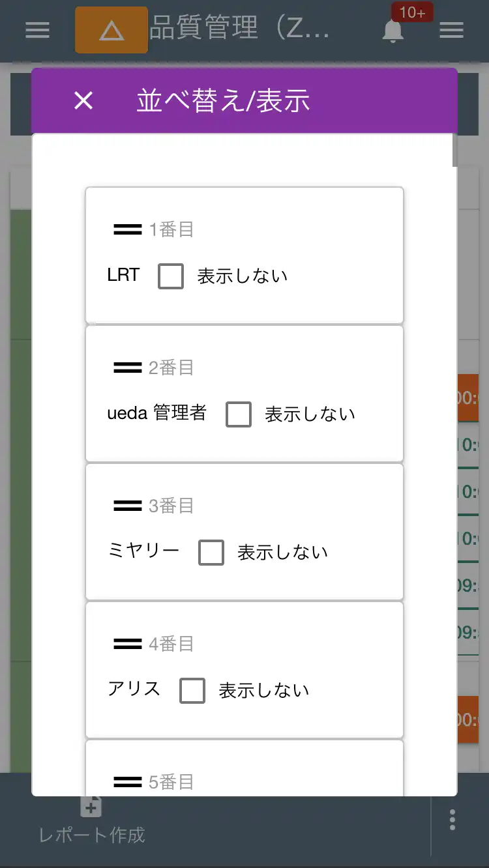Close the 並べ替え/表示 dialog
489x868 pixels.
click(83, 101)
